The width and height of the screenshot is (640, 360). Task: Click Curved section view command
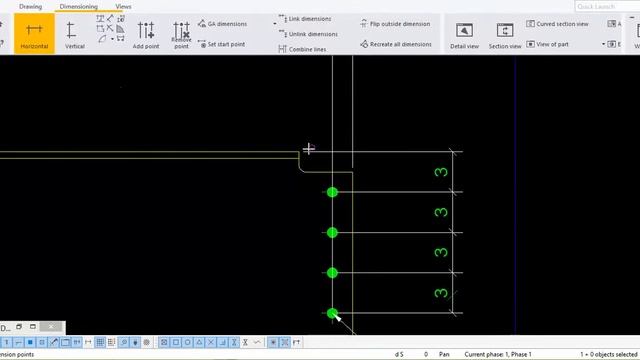[x=558, y=24]
